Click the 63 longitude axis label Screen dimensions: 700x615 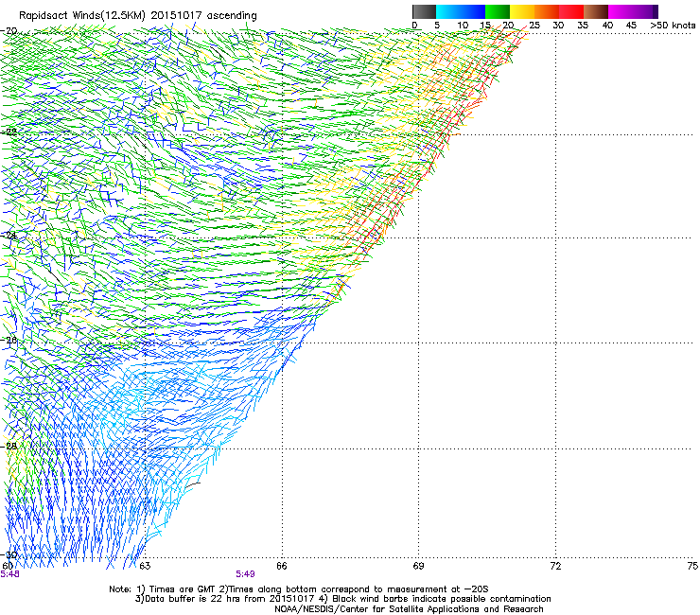[x=145, y=566]
